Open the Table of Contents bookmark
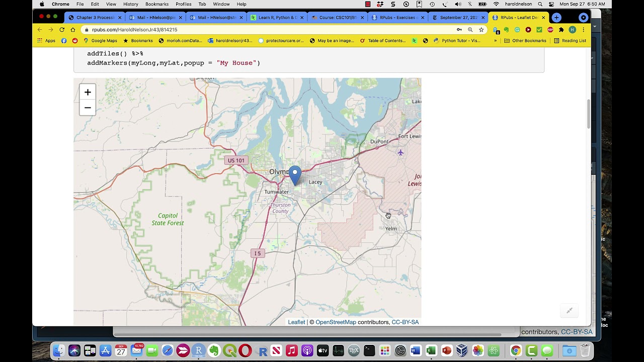Screen dimensions: 644x362 pyautogui.click(x=382, y=41)
